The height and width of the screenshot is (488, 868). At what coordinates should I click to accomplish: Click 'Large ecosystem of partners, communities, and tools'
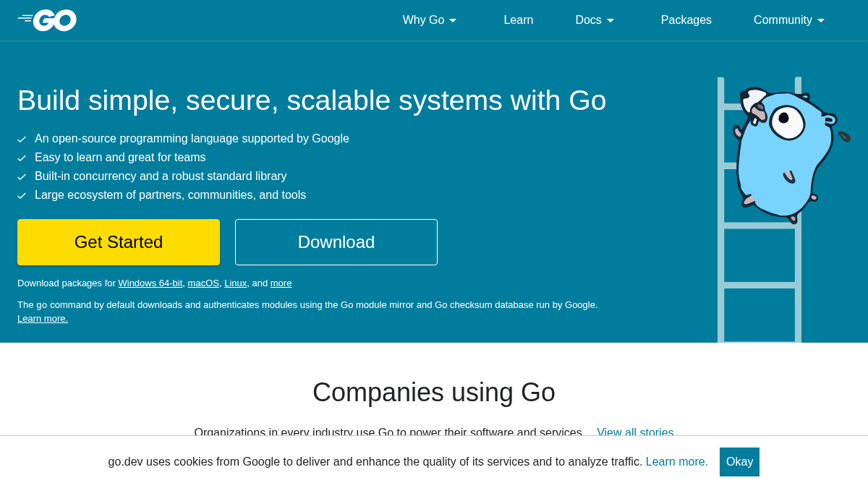tap(171, 195)
